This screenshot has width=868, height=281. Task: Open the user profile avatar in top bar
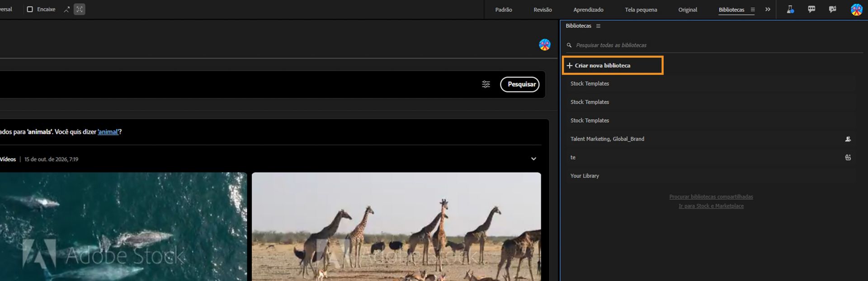click(856, 9)
